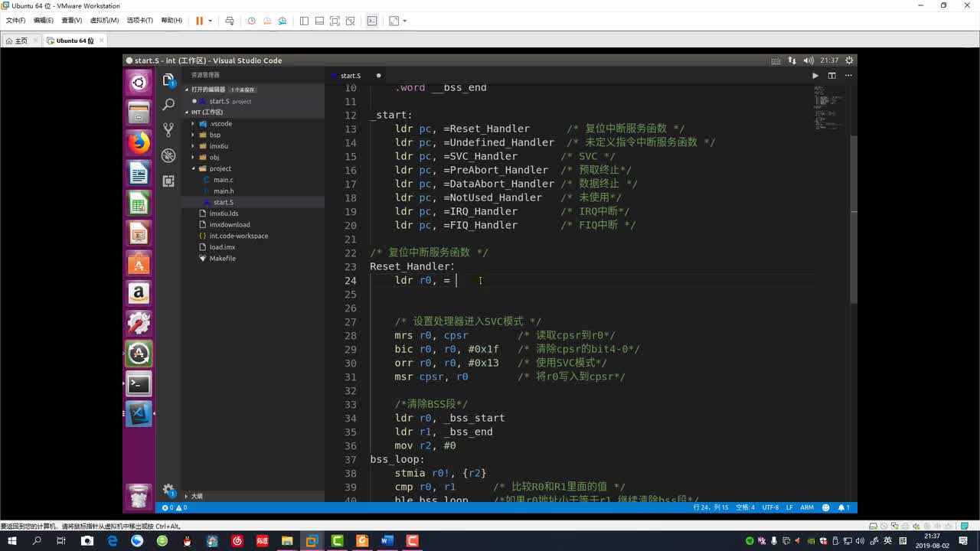This screenshot has height=551, width=980.
Task: Open VMware View menu
Action: 71,21
